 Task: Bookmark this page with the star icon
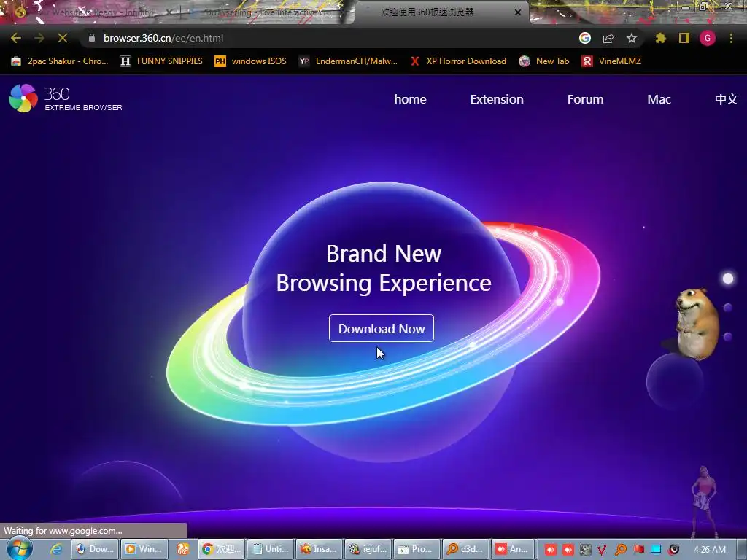coord(631,38)
